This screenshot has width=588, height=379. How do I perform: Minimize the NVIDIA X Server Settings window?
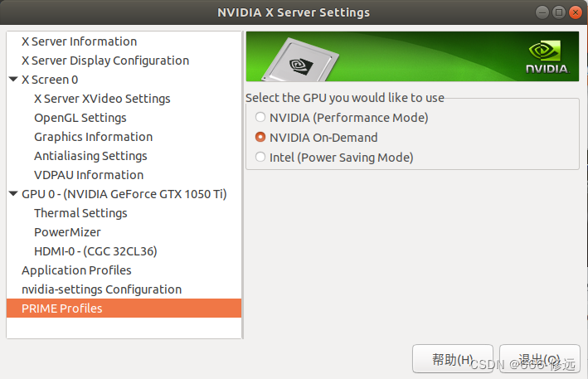coord(542,12)
